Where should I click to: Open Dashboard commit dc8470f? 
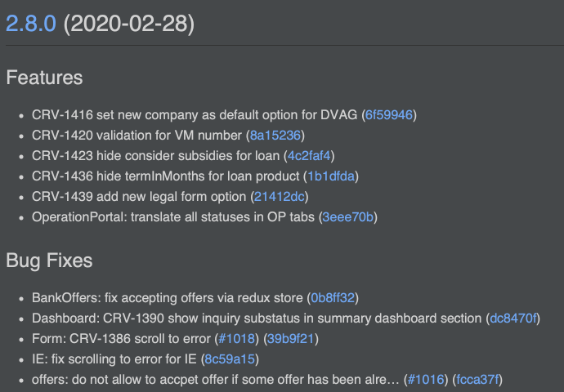coord(513,318)
